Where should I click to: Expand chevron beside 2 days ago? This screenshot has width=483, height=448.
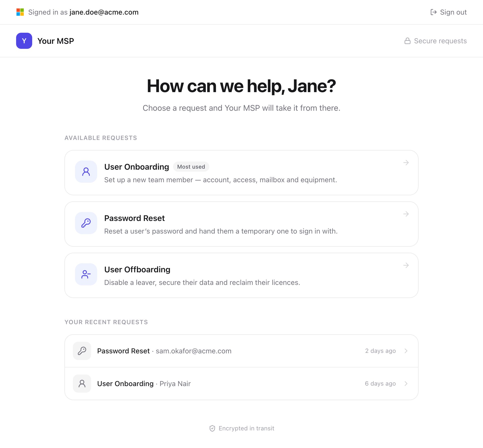coord(406,351)
